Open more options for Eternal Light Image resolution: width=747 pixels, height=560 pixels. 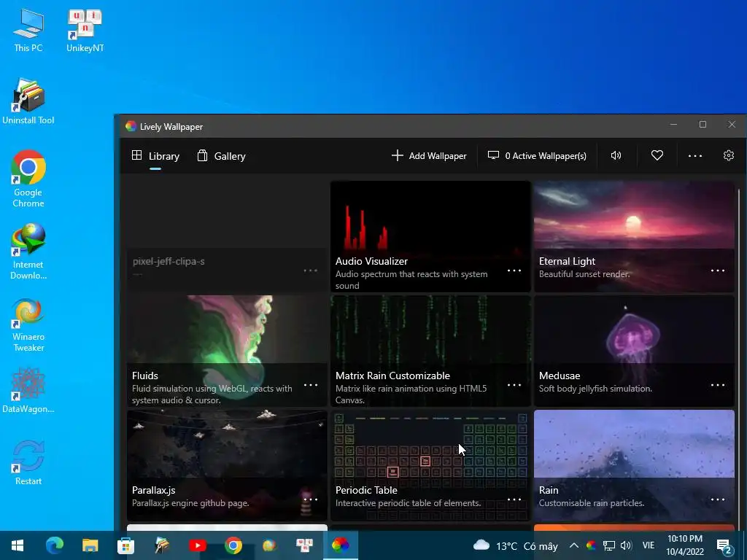coord(718,271)
